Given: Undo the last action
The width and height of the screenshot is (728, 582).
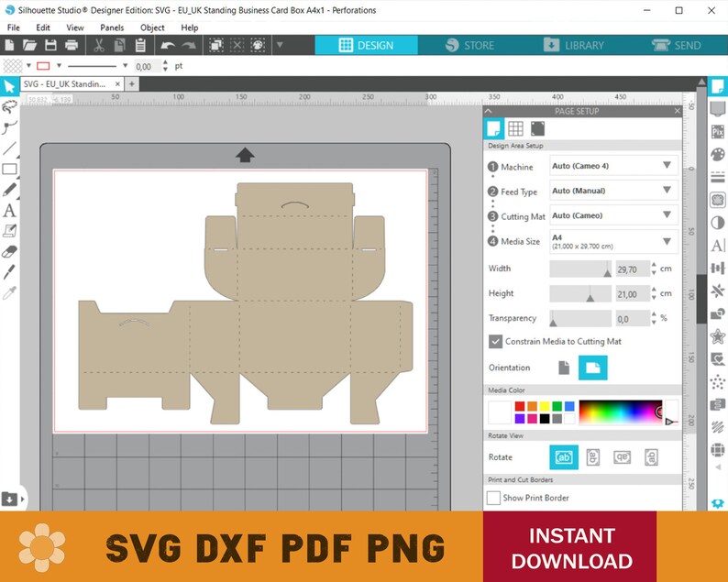Looking at the screenshot, I should [167, 45].
